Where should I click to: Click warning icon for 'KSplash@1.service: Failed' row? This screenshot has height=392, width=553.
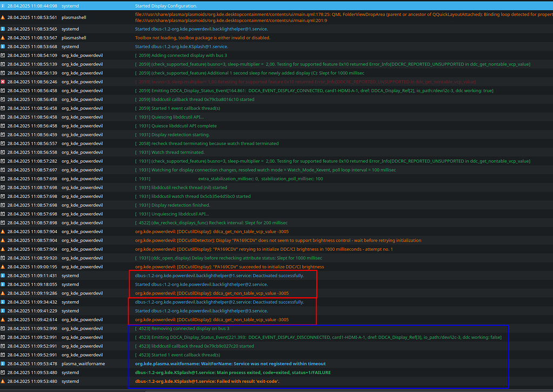[x=3, y=381]
